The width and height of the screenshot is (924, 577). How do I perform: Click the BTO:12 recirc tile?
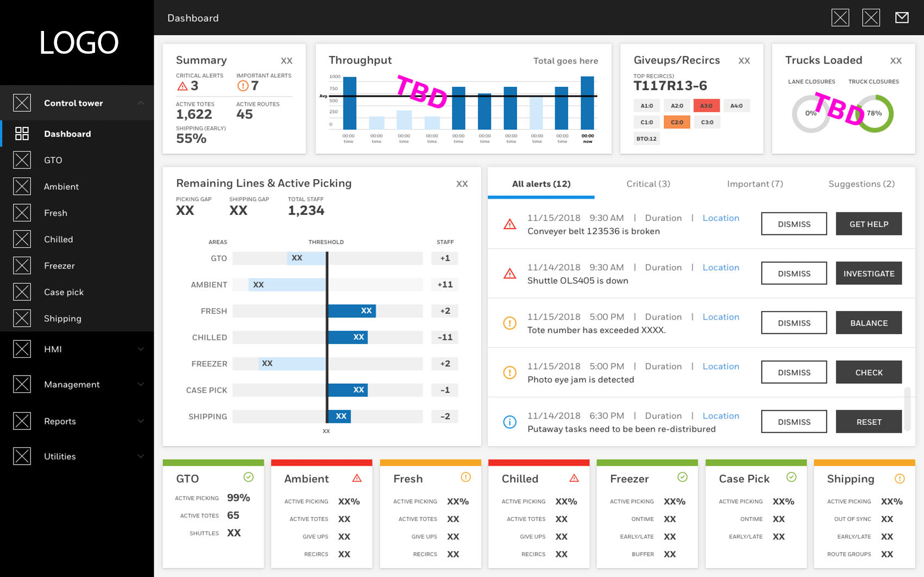pyautogui.click(x=646, y=139)
